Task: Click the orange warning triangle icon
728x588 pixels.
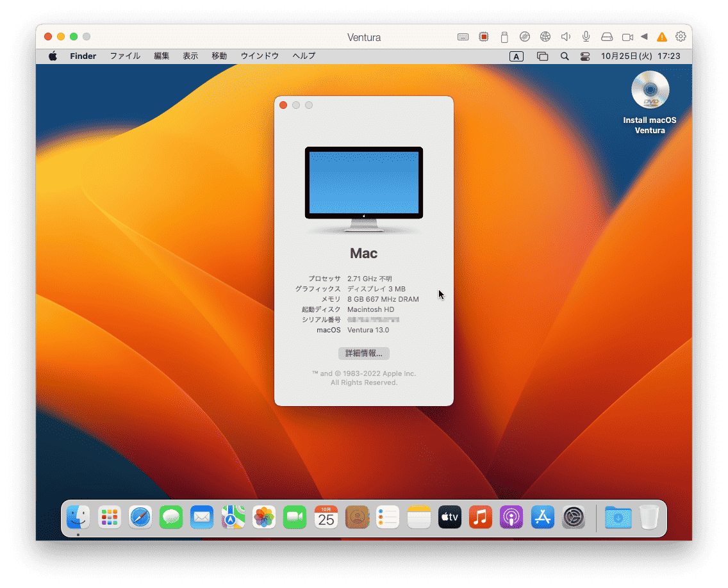Action: [661, 37]
